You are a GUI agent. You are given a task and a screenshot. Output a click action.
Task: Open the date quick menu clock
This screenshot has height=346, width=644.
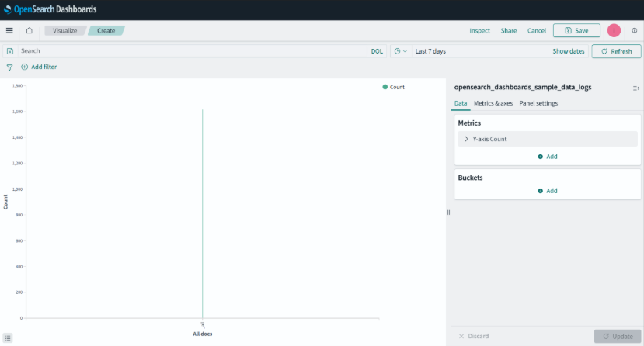coord(400,51)
